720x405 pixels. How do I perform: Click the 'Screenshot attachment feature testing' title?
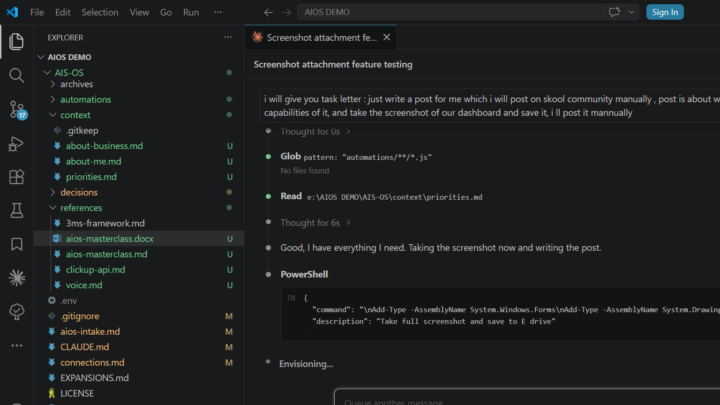point(333,64)
